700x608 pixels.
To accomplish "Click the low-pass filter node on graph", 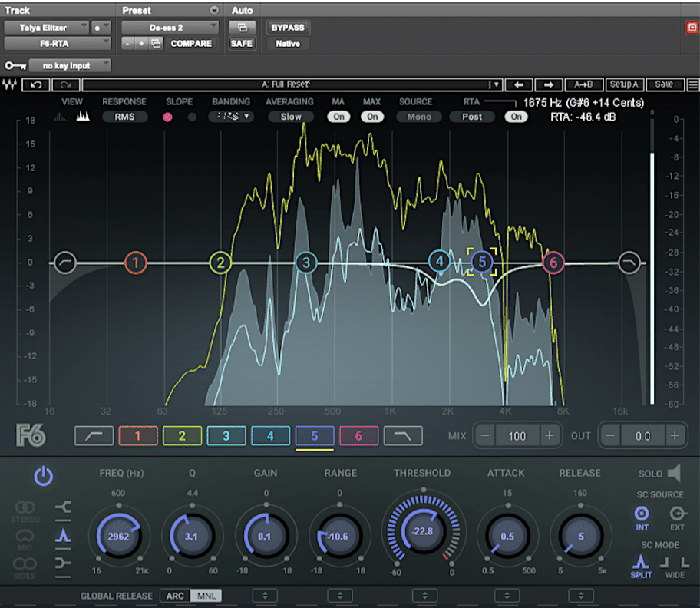I will pos(629,263).
